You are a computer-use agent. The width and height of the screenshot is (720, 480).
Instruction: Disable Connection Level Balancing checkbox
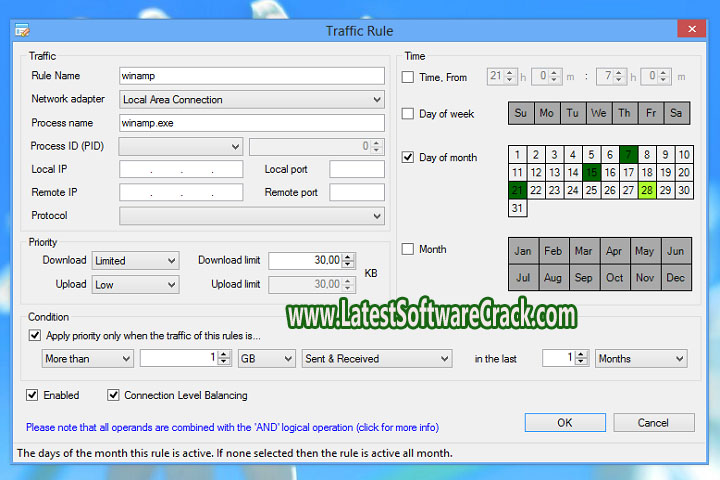pyautogui.click(x=113, y=395)
